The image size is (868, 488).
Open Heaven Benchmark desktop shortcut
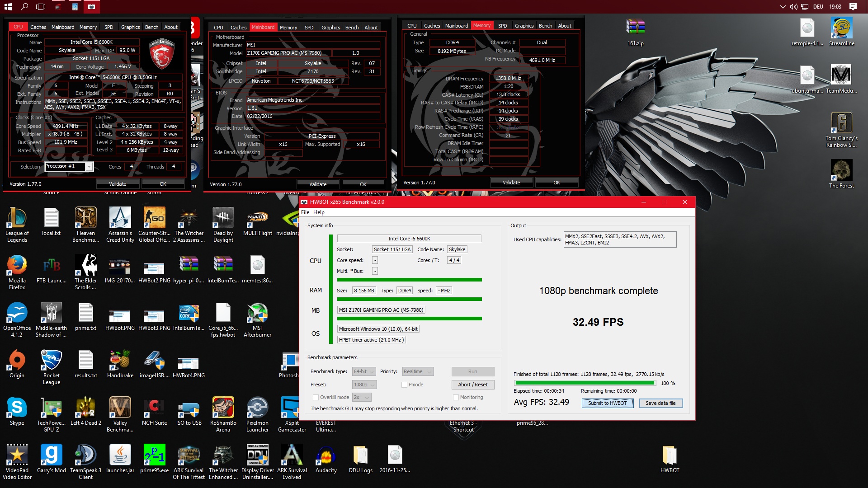pyautogui.click(x=85, y=225)
